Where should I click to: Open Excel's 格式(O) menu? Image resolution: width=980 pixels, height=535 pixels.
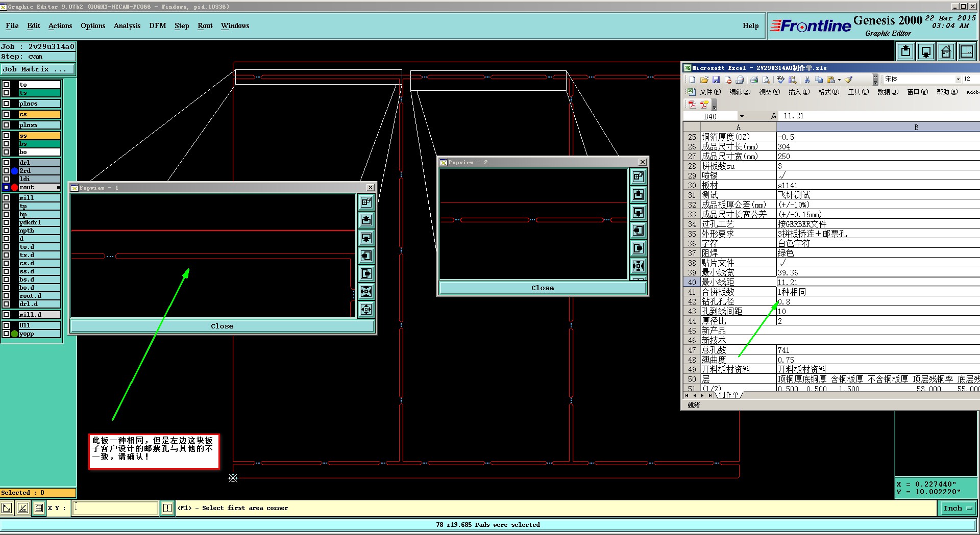[828, 92]
